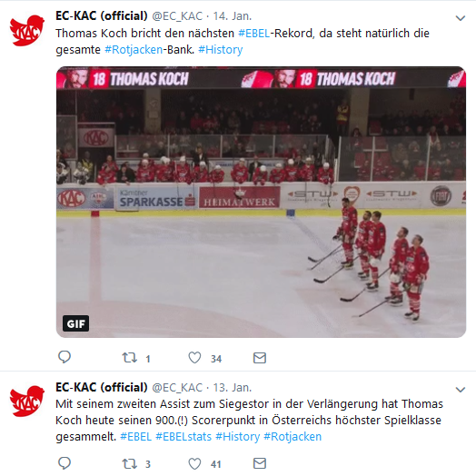Open the 13. Jan. timestamp link
The height and width of the screenshot is (476, 476).
233,387
